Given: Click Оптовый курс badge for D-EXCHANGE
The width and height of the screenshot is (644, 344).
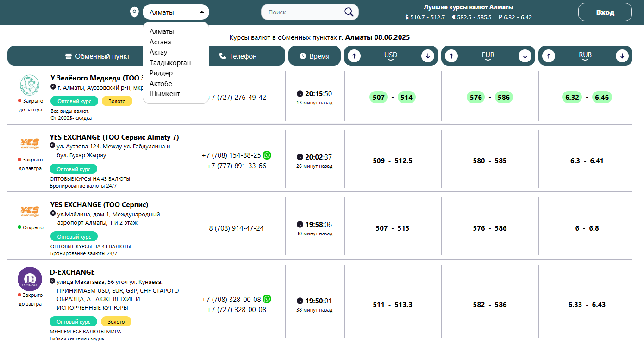Looking at the screenshot, I should [x=73, y=321].
